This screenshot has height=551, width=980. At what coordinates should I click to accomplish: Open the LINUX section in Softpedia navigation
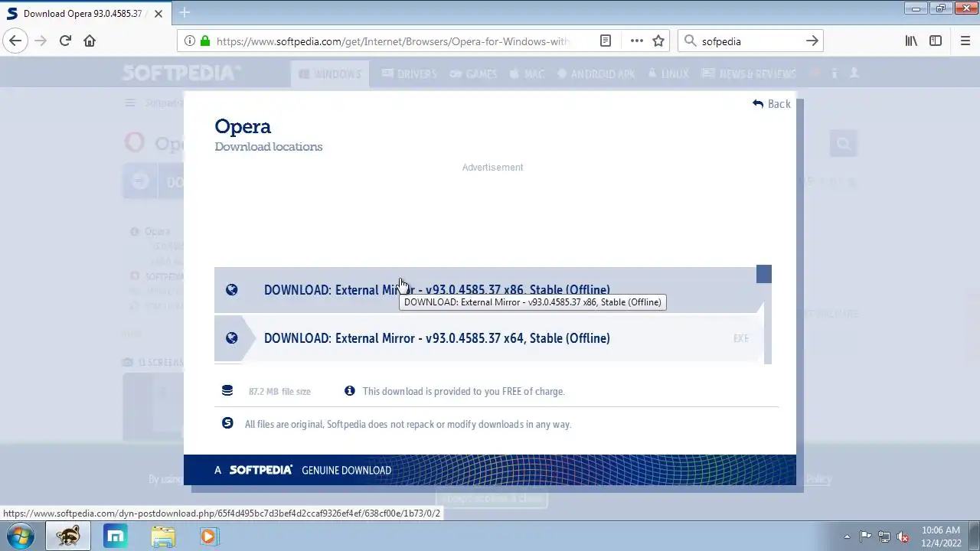[668, 74]
